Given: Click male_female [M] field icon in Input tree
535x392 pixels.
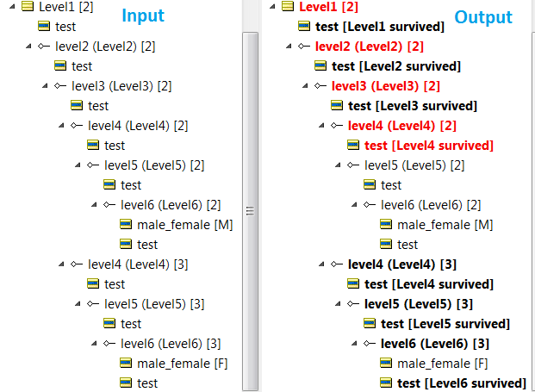Looking at the screenshot, I should coord(126,225).
